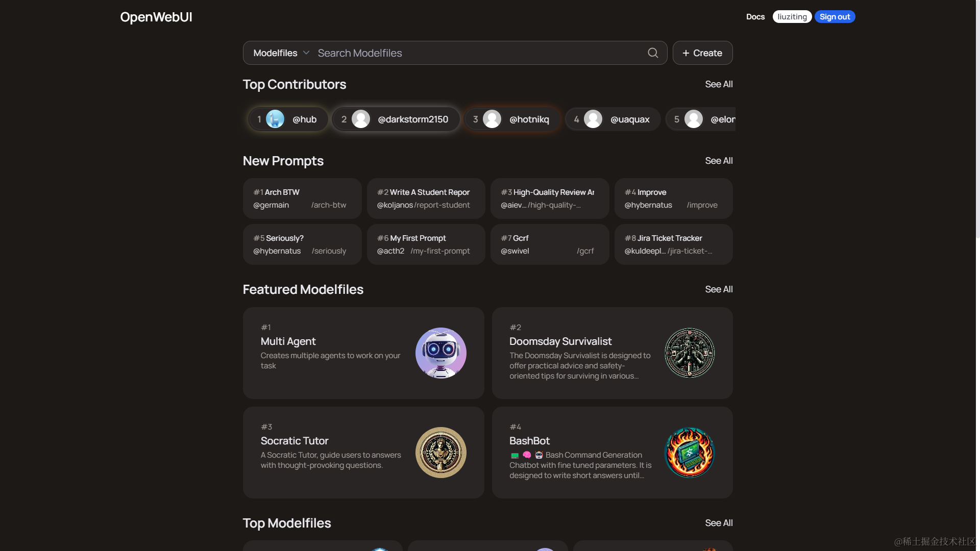The height and width of the screenshot is (551, 980).
Task: Expand the Featured Modelfiles See All list
Action: tap(719, 289)
